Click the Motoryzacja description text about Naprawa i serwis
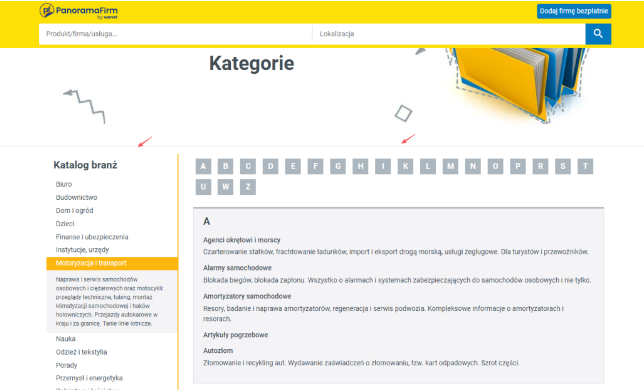 tap(110, 301)
